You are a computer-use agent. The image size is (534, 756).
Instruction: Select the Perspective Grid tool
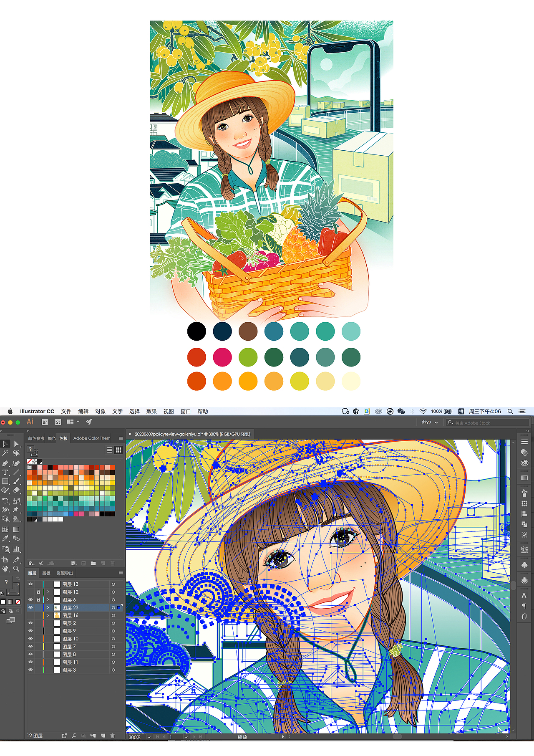coord(16,519)
